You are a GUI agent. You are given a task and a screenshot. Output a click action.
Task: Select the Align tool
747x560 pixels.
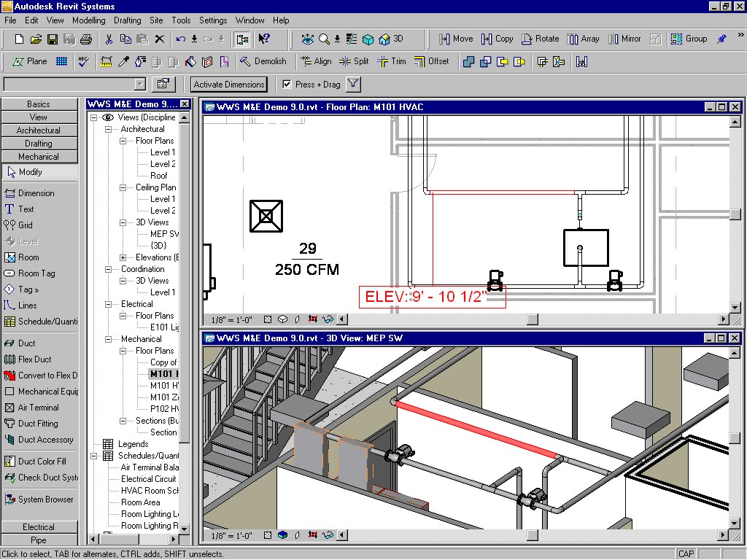pos(316,61)
